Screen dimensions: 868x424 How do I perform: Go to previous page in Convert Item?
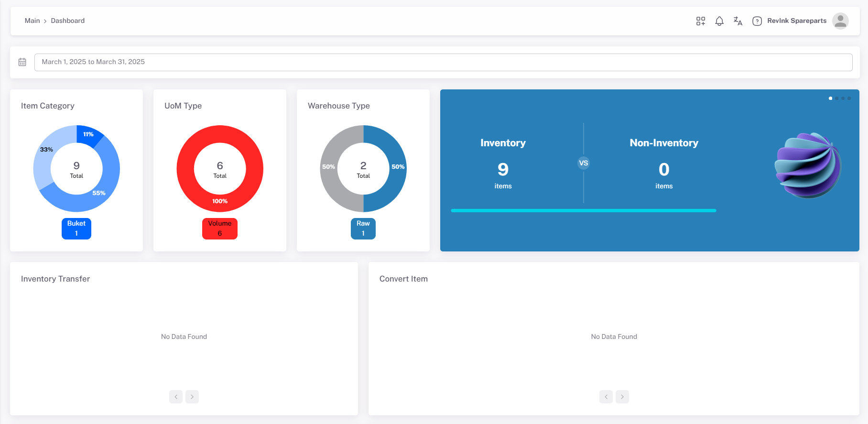pos(606,397)
